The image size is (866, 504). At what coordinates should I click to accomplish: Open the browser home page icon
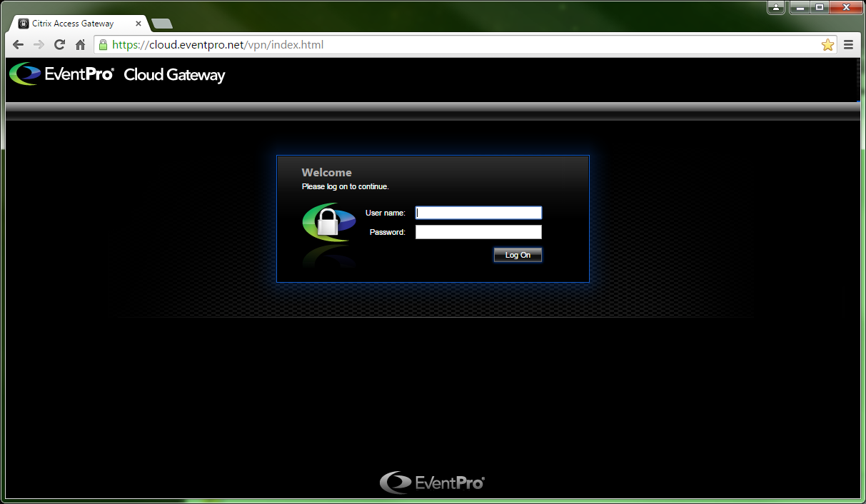point(81,45)
